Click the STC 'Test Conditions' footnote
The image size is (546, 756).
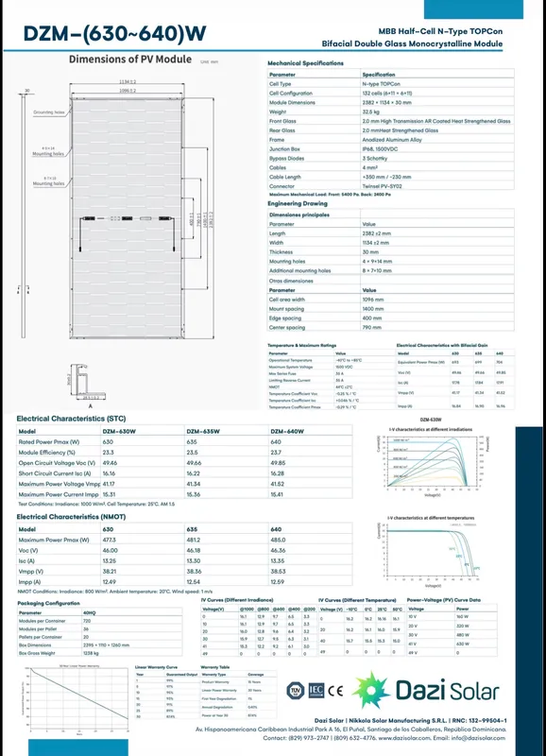pyautogui.click(x=96, y=505)
